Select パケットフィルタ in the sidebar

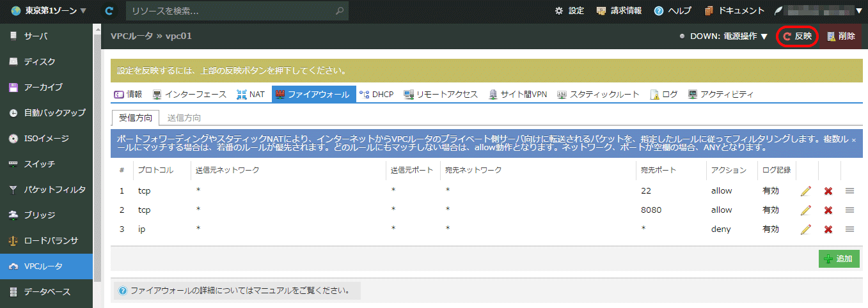click(x=46, y=190)
